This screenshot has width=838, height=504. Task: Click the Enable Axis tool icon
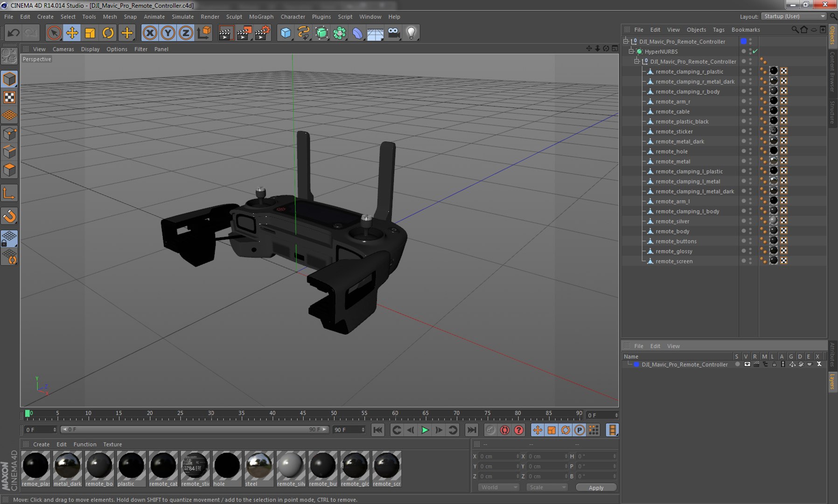(9, 193)
